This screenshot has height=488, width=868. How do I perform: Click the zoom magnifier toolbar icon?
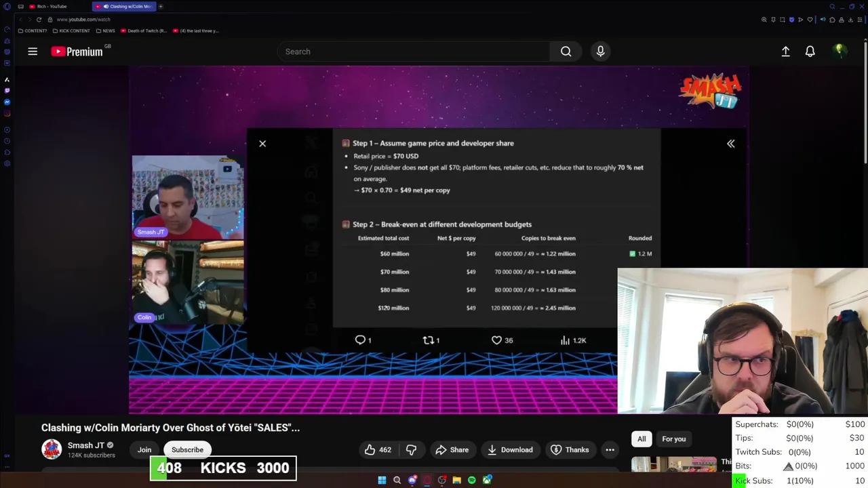tap(764, 20)
